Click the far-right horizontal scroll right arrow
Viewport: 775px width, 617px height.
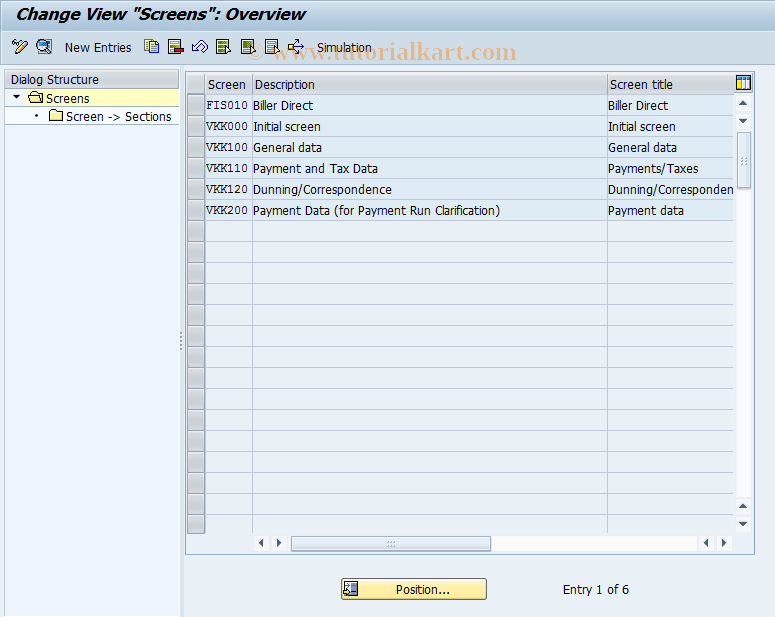[724, 543]
